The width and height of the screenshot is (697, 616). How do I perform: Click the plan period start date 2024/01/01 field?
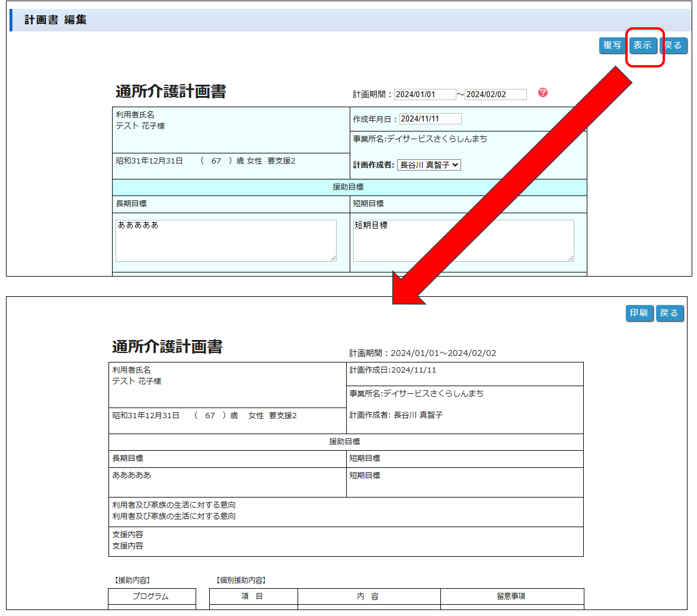[x=424, y=94]
